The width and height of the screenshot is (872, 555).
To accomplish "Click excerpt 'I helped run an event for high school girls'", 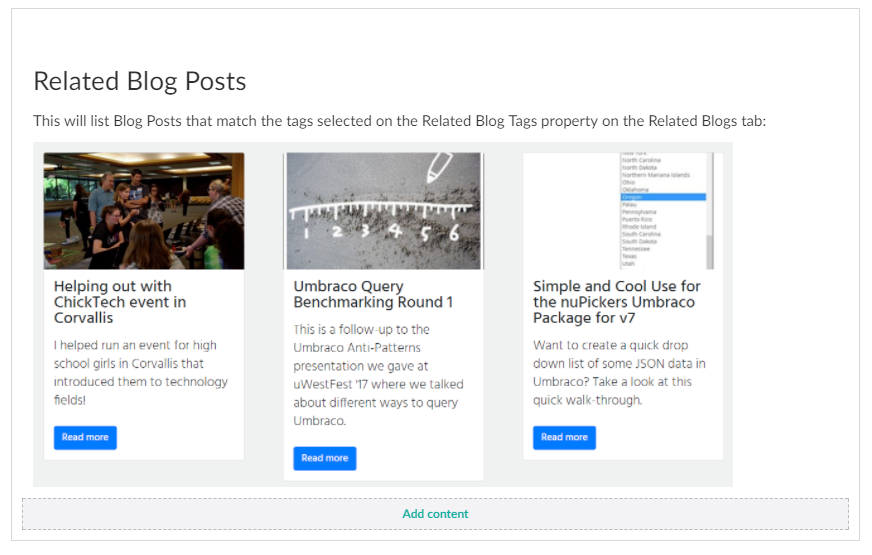I will tap(141, 372).
